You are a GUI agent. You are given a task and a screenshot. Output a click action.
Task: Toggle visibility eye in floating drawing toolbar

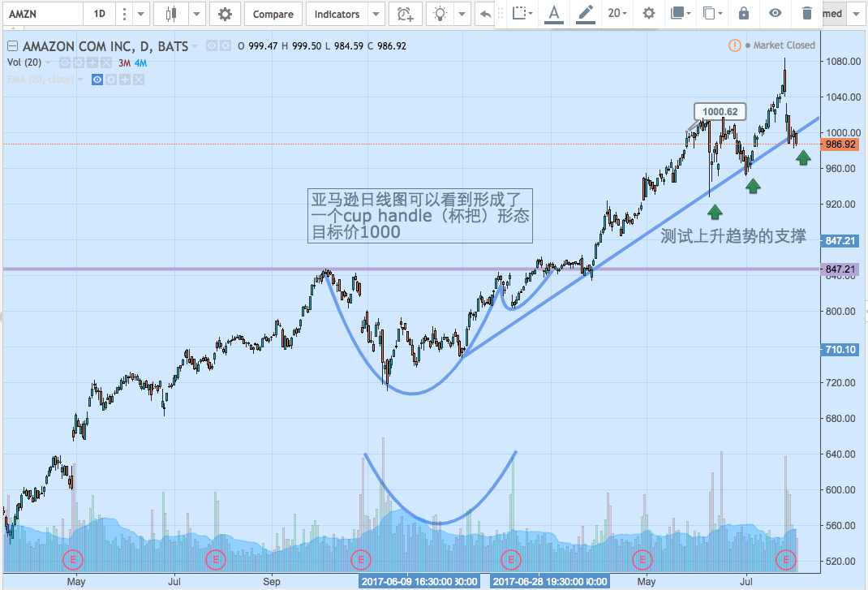coord(775,13)
